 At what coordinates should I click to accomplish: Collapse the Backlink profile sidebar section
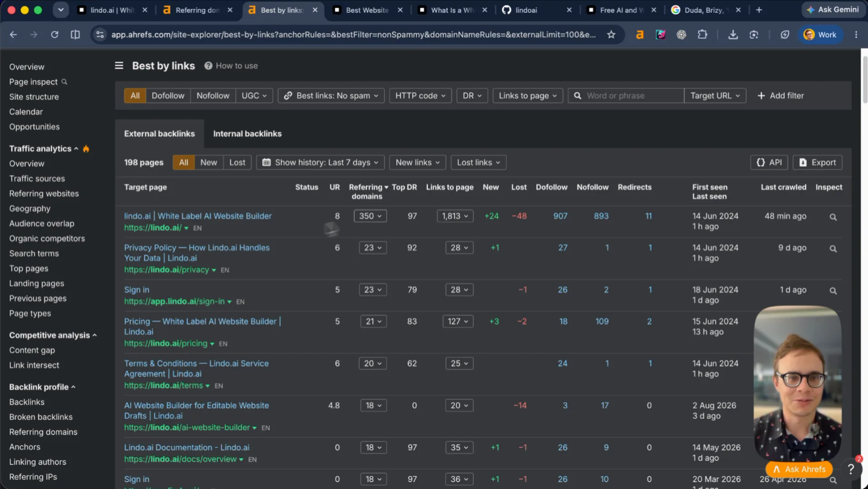[x=43, y=387]
